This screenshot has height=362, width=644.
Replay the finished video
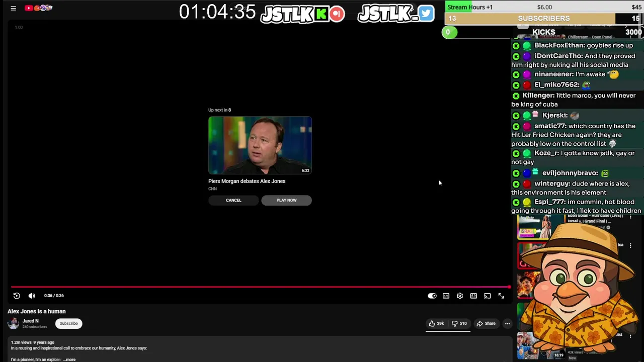[17, 296]
